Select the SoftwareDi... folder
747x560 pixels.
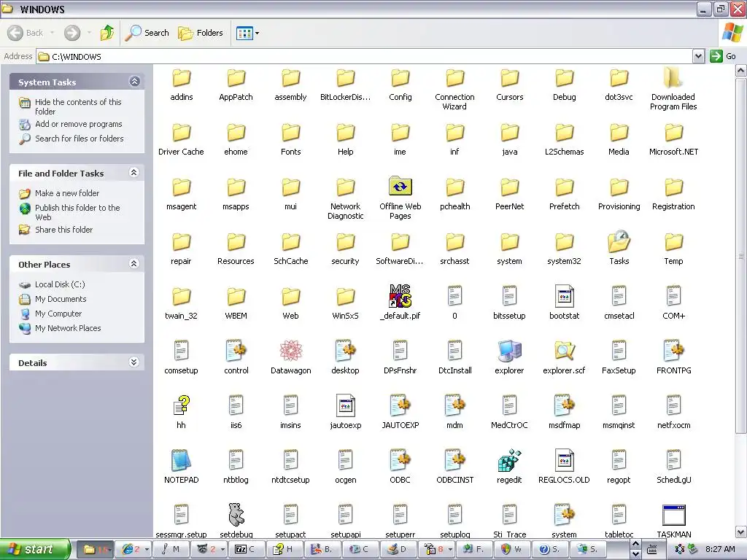coord(400,241)
